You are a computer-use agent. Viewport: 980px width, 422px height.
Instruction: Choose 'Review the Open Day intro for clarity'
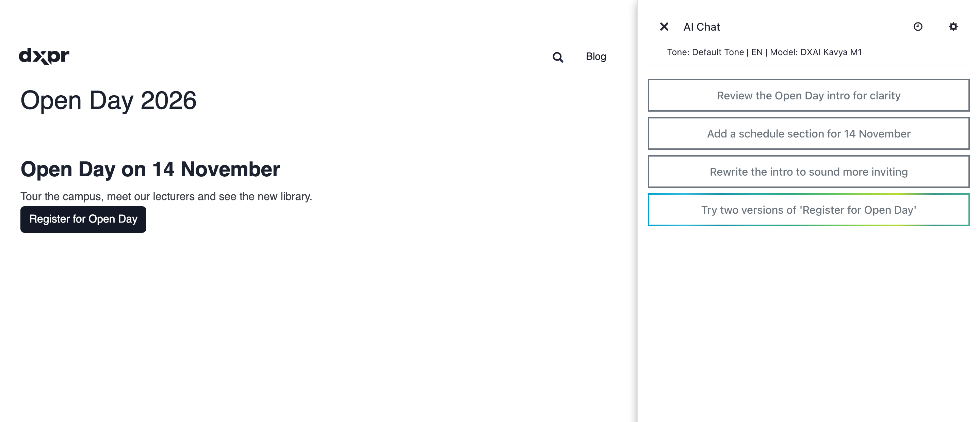[808, 96]
